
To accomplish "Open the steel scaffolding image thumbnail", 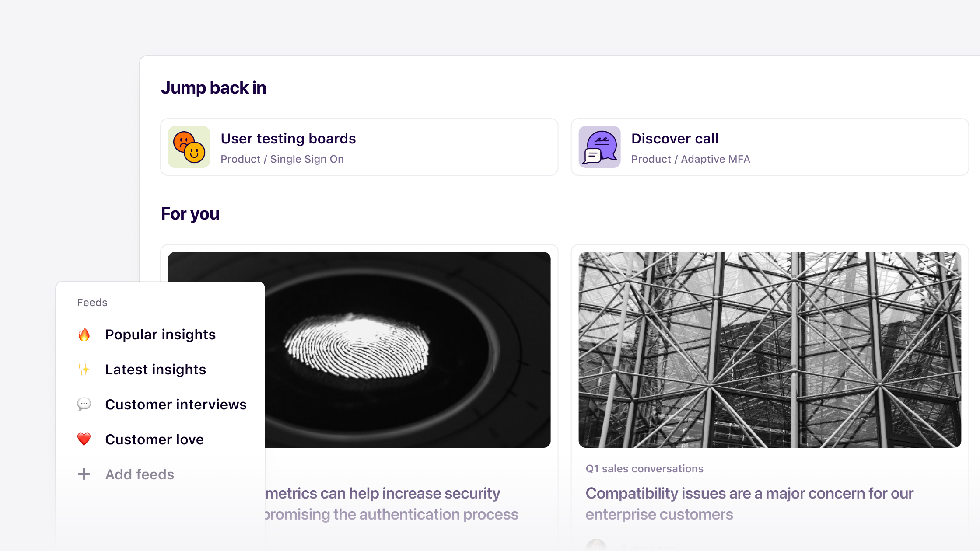I will click(x=770, y=350).
